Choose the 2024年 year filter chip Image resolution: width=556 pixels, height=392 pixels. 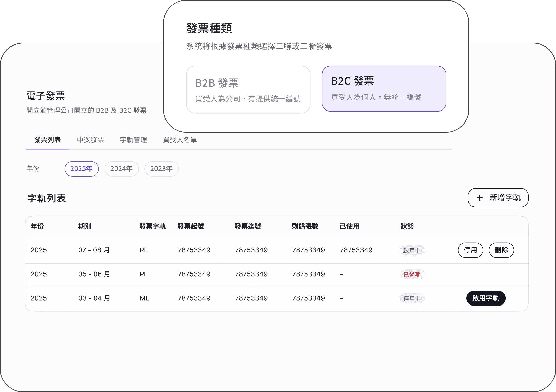[x=122, y=169]
